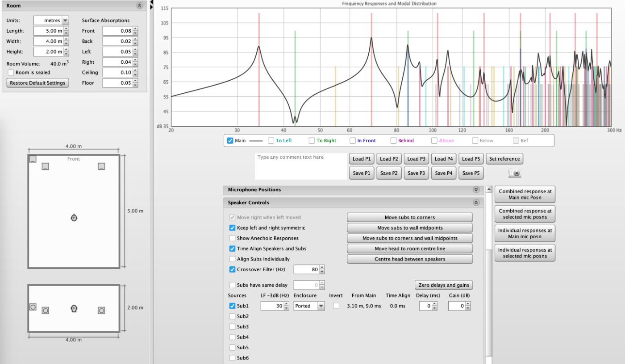This screenshot has height=364, width=625.
Task: Toggle the To Left trace checkbox
Action: point(271,141)
